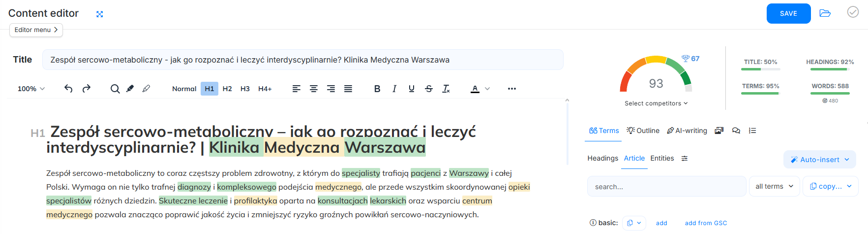
Task: Open the images panel icon
Action: click(x=719, y=131)
